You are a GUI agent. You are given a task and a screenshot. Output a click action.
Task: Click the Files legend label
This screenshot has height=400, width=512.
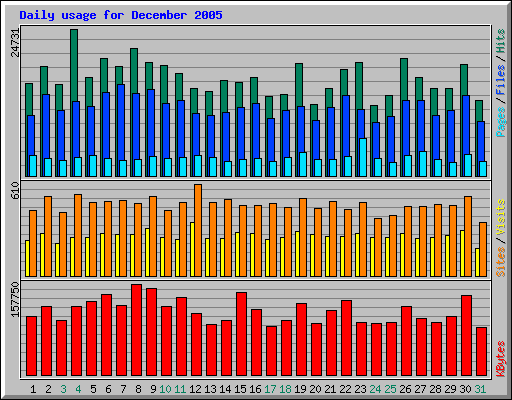pyautogui.click(x=501, y=80)
